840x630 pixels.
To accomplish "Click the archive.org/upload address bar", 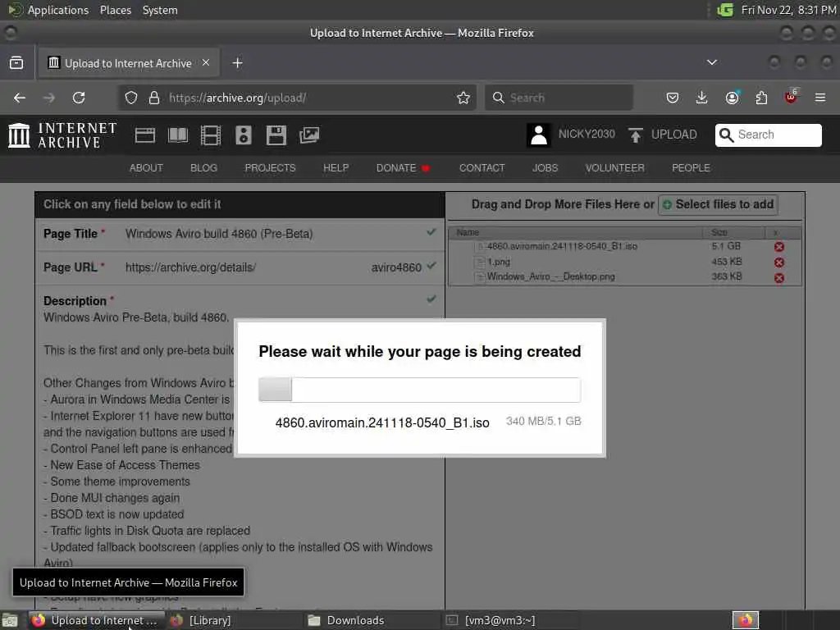I will tap(297, 98).
